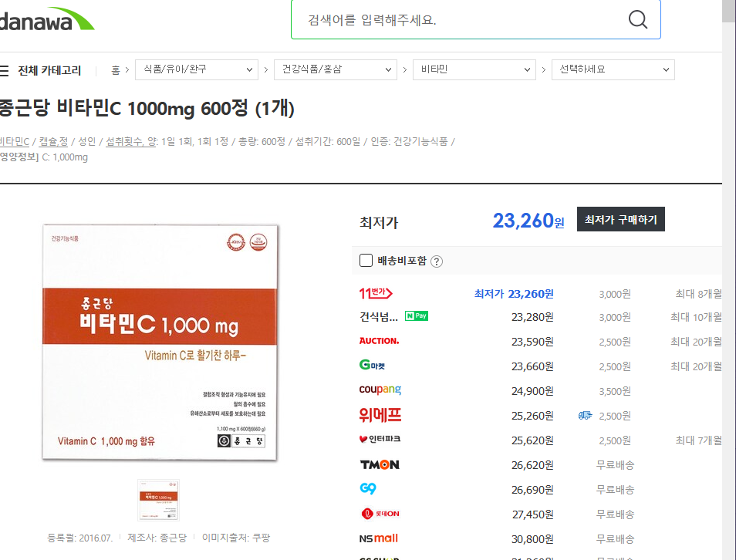Open the 롯데ON seller logo
The image size is (736, 560).
(380, 514)
